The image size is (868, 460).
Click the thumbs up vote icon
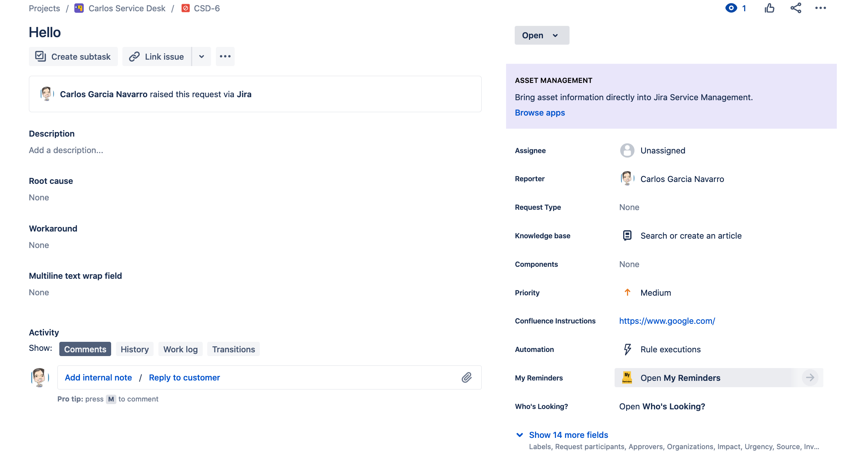point(770,8)
